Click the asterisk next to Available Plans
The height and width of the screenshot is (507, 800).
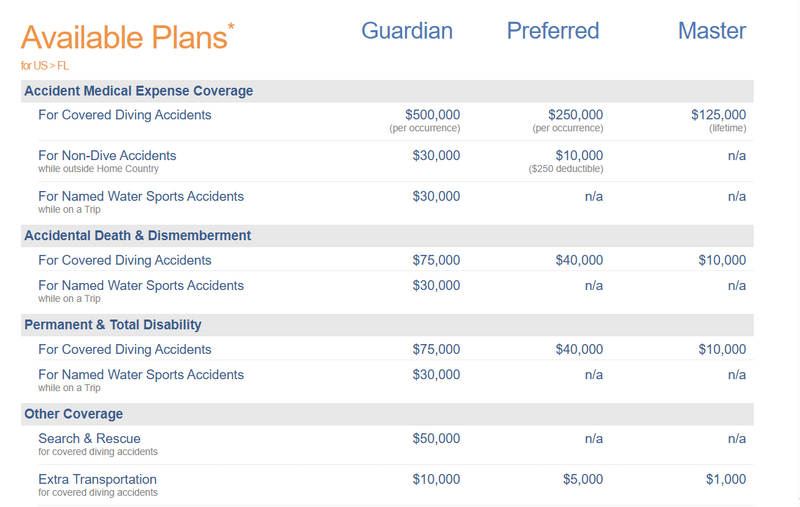pos(232,24)
